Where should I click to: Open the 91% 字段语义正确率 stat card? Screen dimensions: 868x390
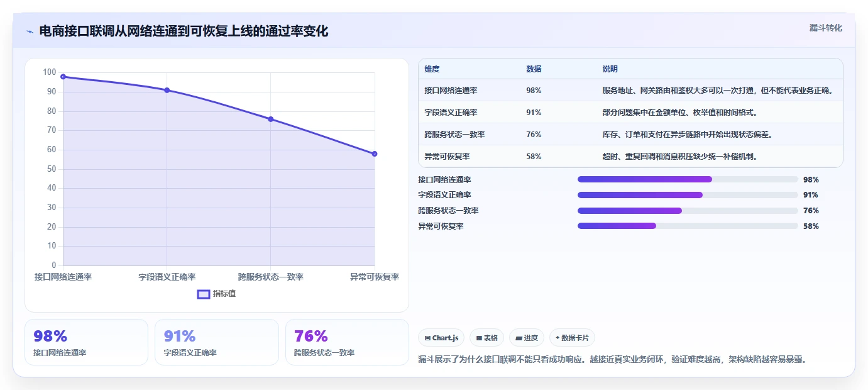coord(217,342)
